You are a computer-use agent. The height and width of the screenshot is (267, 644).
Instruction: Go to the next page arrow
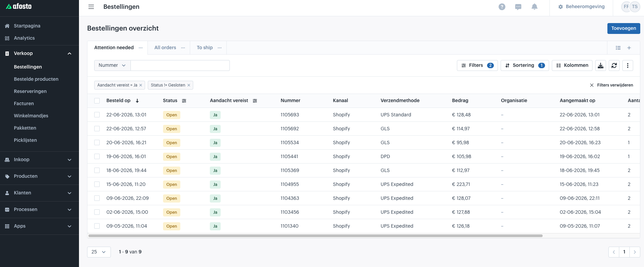[635, 252]
